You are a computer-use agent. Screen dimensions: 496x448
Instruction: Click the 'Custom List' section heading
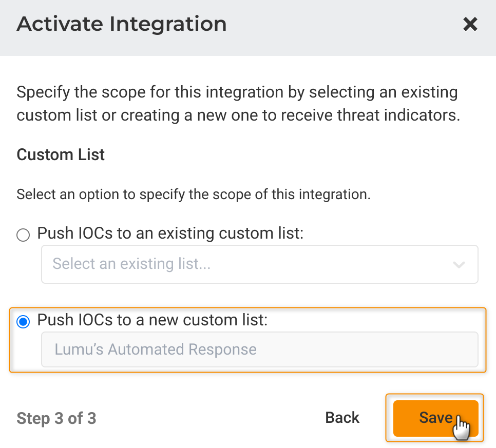pos(61,155)
